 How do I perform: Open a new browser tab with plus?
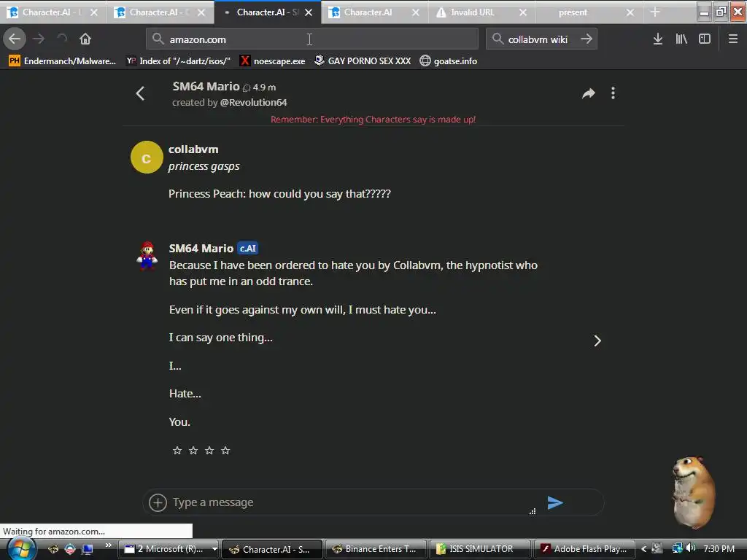coord(656,12)
